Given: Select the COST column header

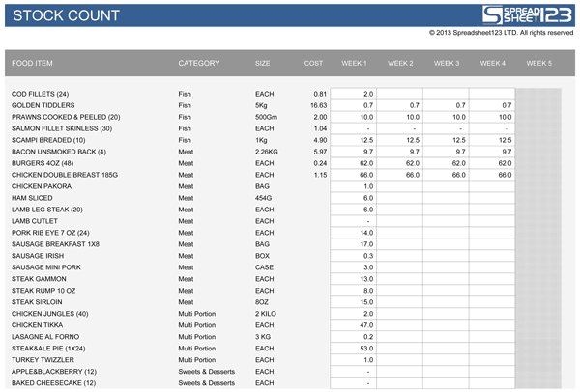Looking at the screenshot, I should coord(313,63).
